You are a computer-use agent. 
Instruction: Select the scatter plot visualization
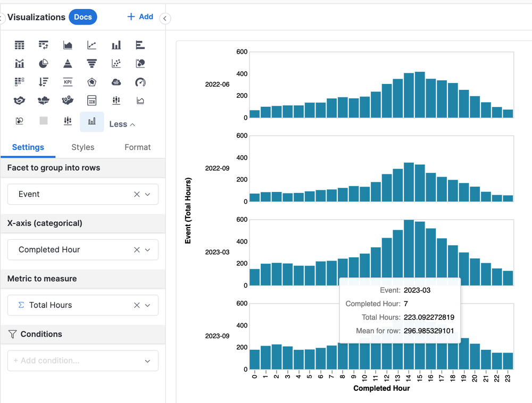(x=116, y=63)
